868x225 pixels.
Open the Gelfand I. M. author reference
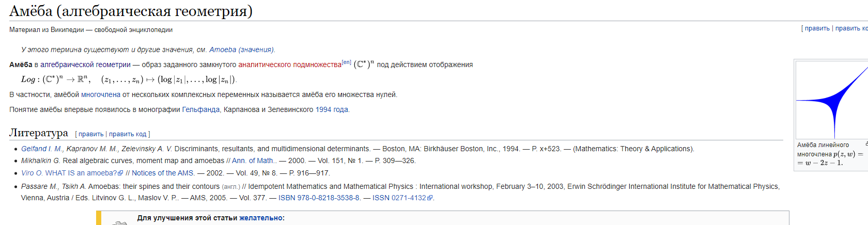tap(42, 149)
